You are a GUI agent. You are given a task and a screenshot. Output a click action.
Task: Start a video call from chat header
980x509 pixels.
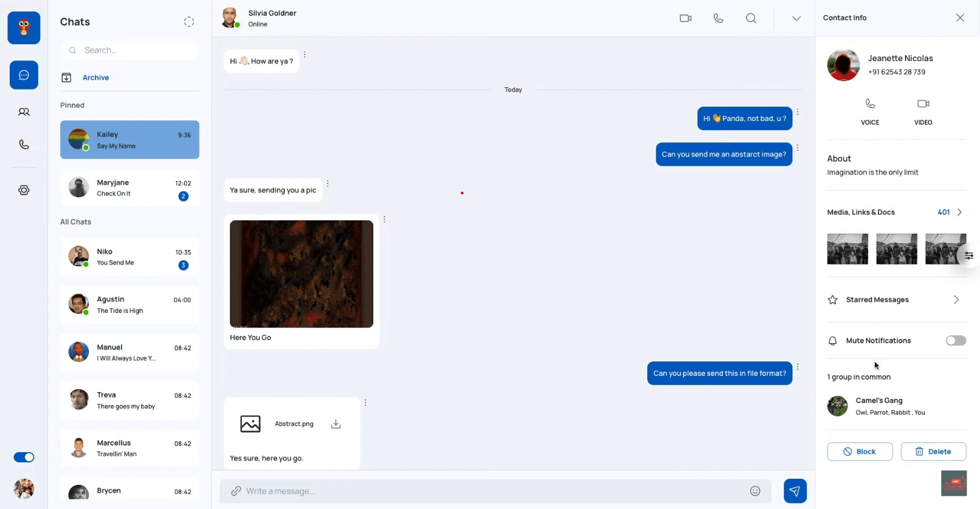click(685, 18)
